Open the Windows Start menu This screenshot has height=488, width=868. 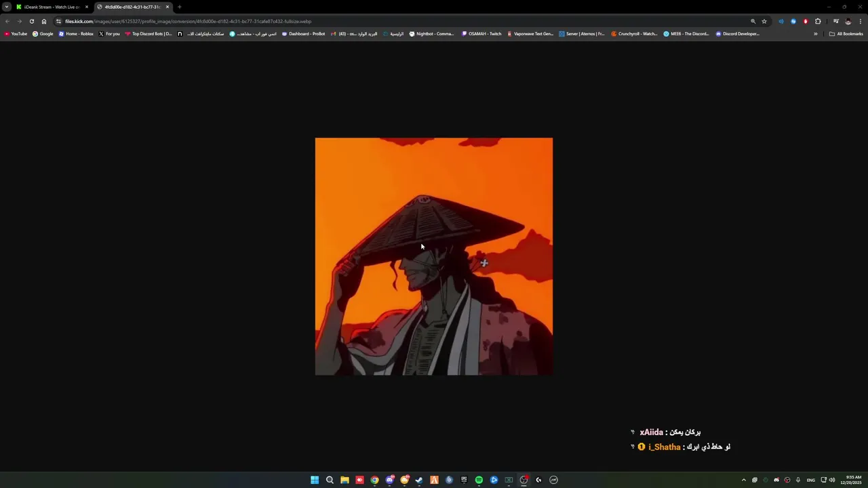[x=315, y=480]
